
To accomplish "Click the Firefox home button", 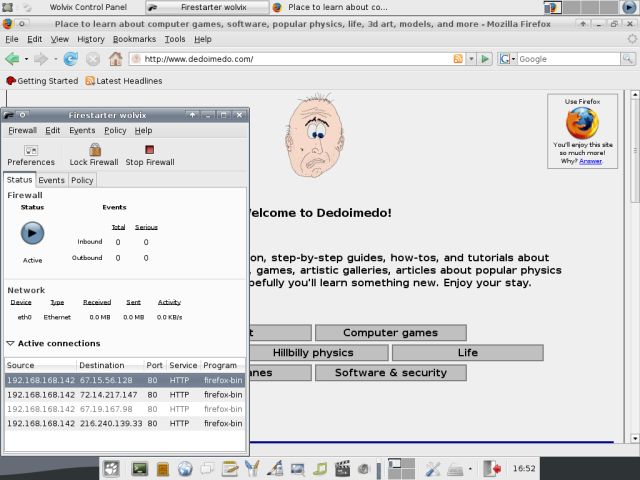I will point(115,59).
